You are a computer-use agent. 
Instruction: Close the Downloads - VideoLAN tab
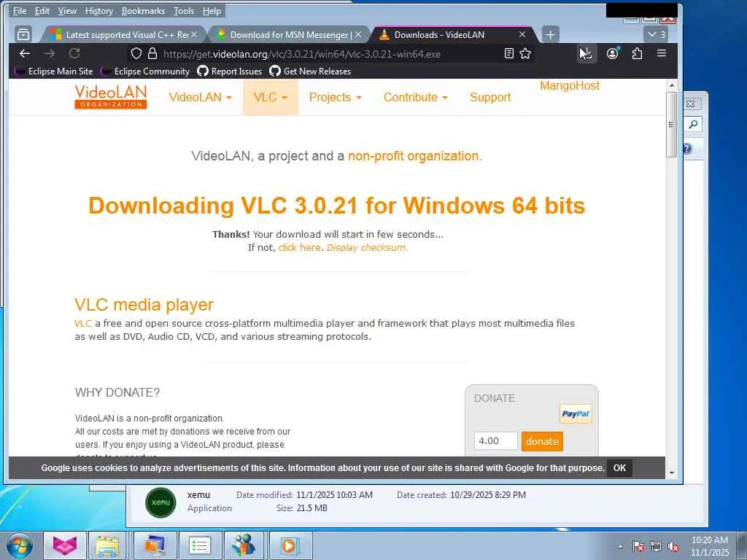[x=522, y=34]
